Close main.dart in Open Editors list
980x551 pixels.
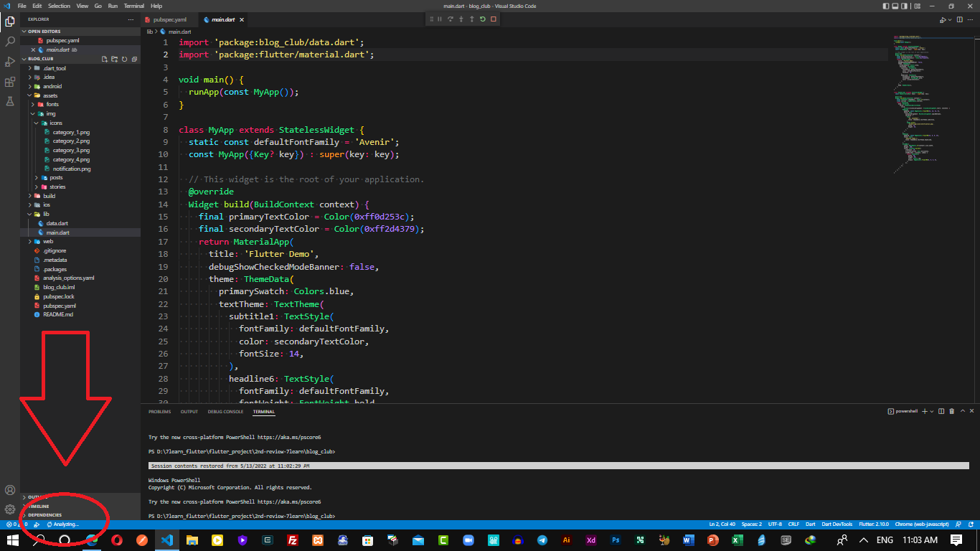[33, 50]
